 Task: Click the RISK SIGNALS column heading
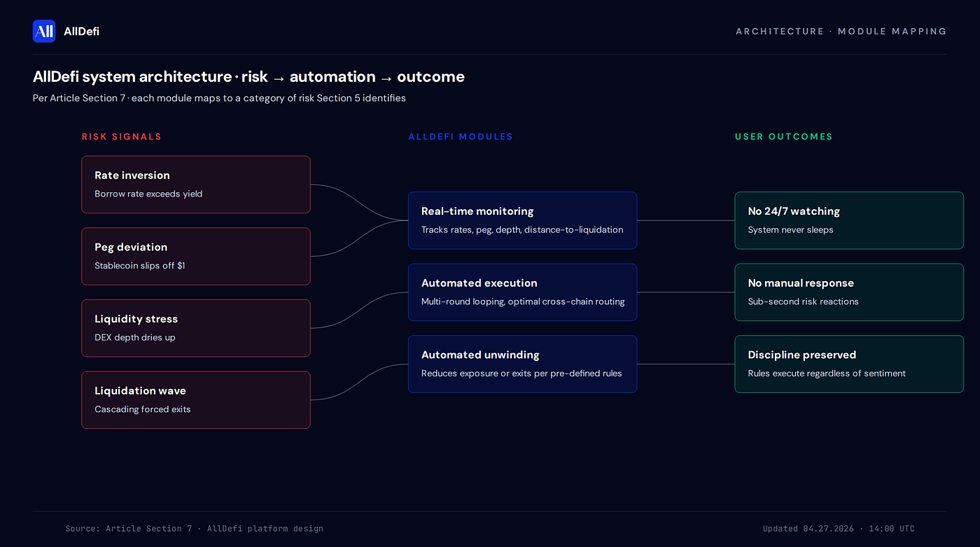tap(122, 137)
